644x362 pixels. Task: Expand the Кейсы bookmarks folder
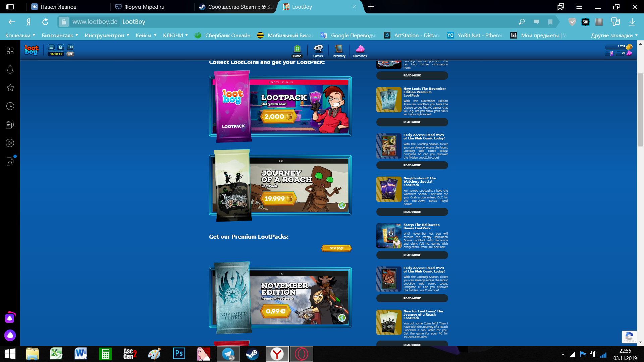[x=146, y=35]
